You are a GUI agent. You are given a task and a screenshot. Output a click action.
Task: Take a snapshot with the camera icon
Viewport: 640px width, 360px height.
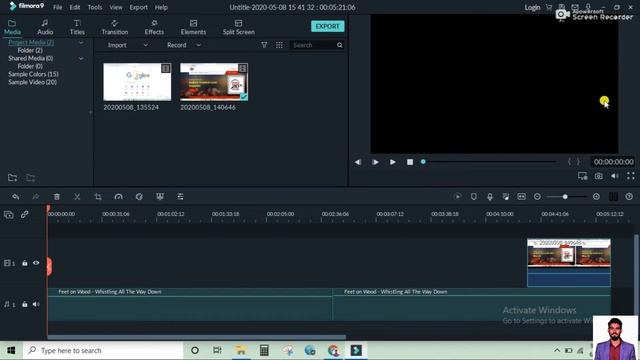point(598,176)
